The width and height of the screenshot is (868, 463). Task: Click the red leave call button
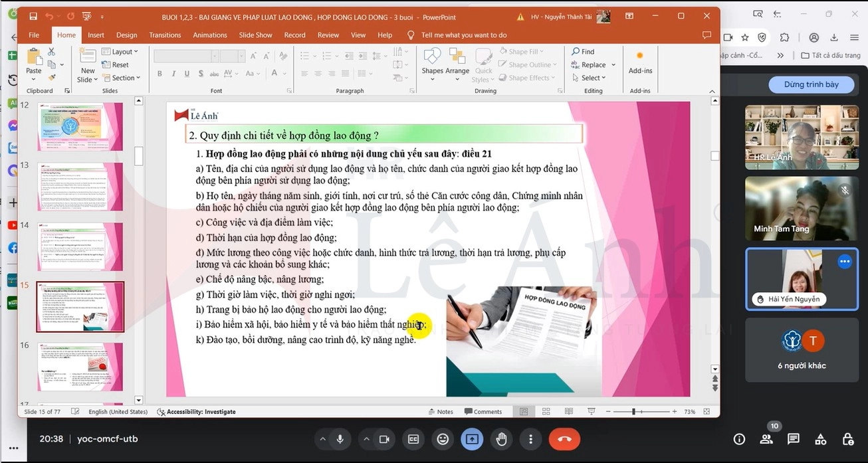(564, 439)
